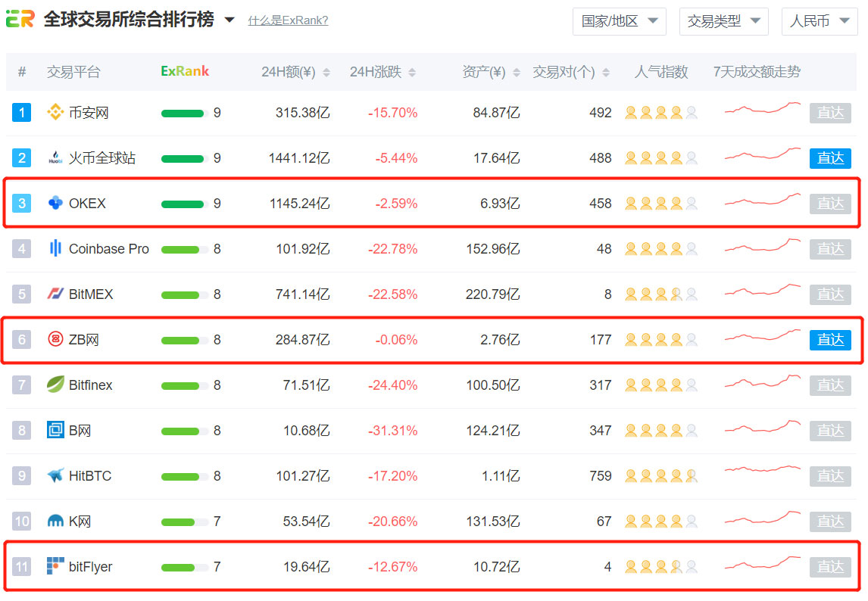Viewport: 868px width, 601px height.
Task: Click the ZB网 red logo icon
Action: tap(55, 339)
